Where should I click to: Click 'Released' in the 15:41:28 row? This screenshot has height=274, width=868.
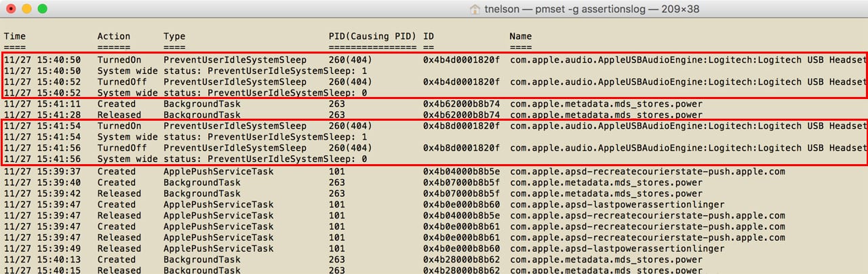(116, 115)
